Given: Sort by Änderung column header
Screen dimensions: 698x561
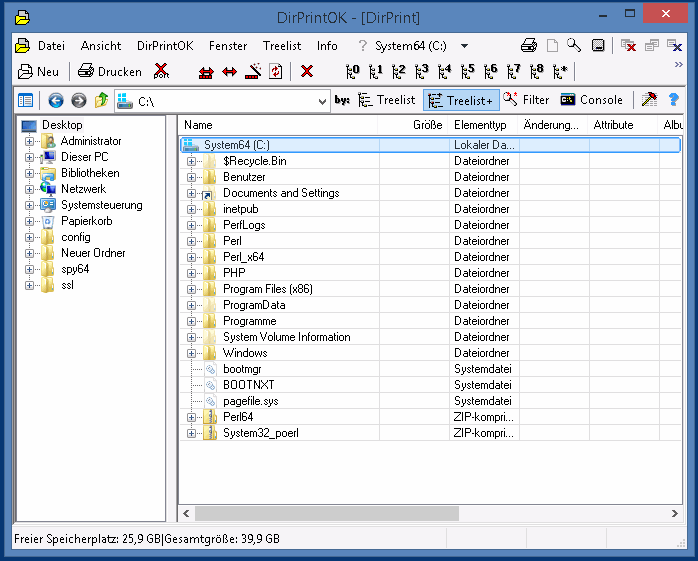Looking at the screenshot, I should point(553,125).
